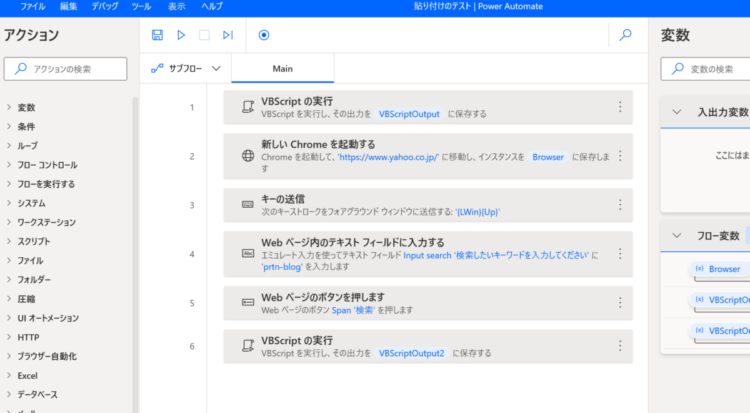Viewport: 750px width, 413px height.
Task: Open the デバッグ menu
Action: pyautogui.click(x=105, y=6)
